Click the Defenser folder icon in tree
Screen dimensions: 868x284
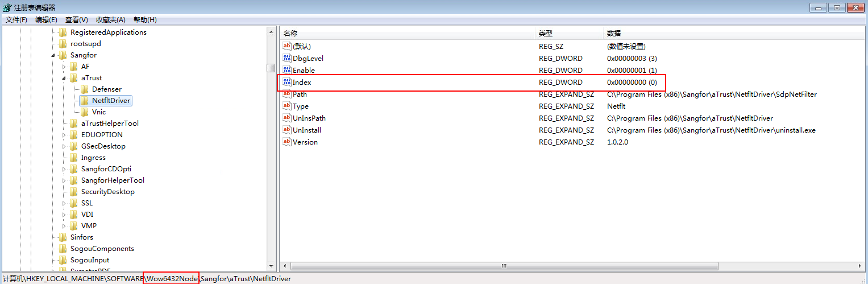[84, 89]
